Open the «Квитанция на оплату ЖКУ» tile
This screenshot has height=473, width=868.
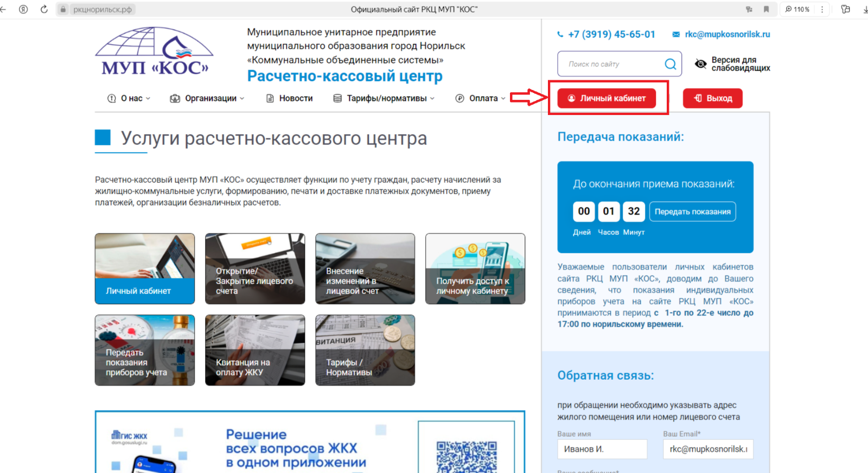pyautogui.click(x=255, y=350)
